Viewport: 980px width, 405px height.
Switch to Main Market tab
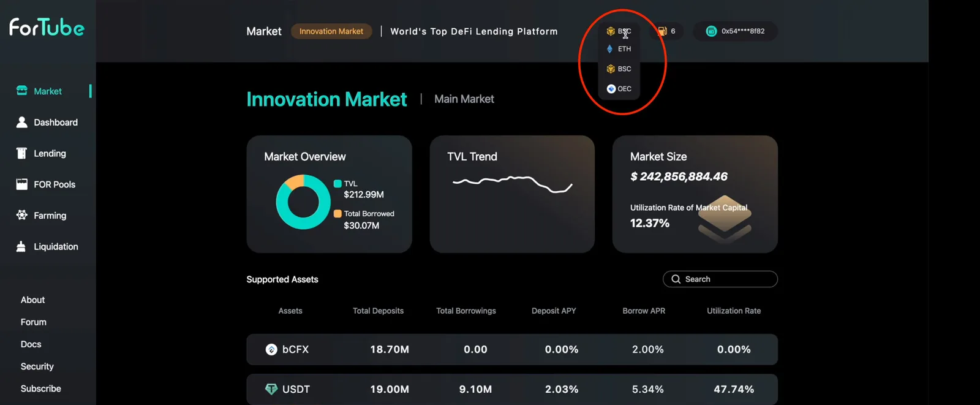coord(464,99)
